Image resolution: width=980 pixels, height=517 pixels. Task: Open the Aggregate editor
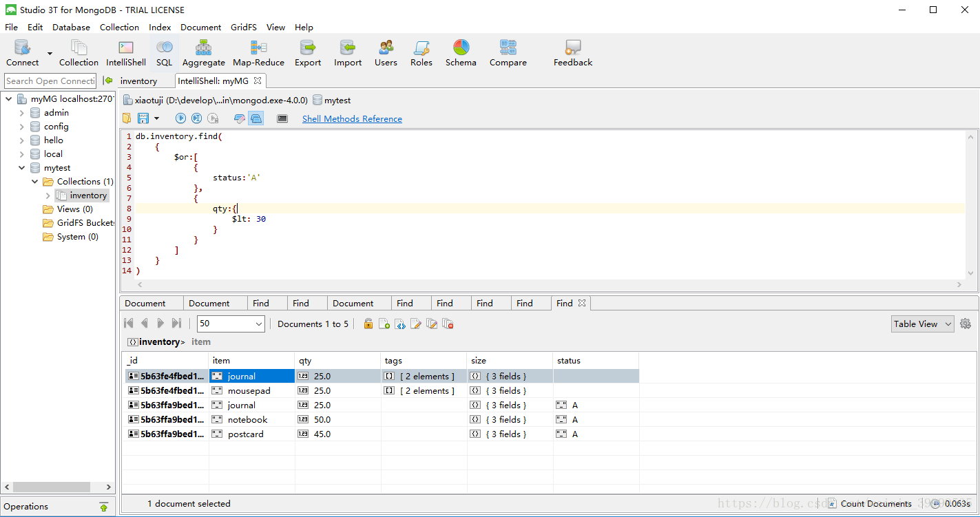(204, 53)
